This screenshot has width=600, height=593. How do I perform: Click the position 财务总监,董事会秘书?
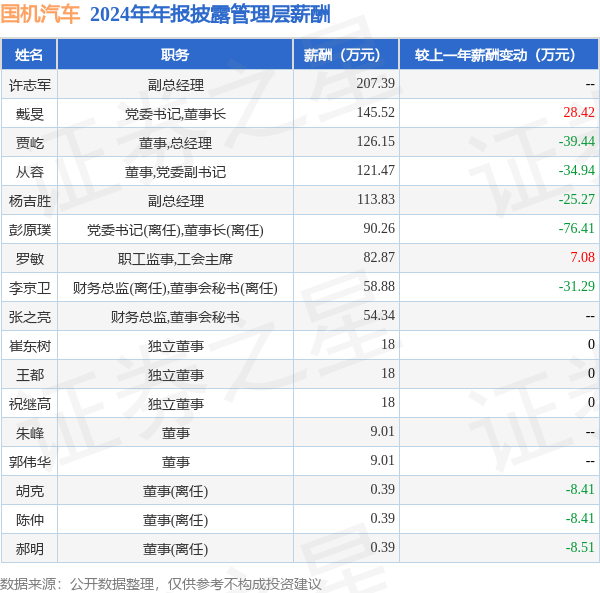[x=175, y=317]
